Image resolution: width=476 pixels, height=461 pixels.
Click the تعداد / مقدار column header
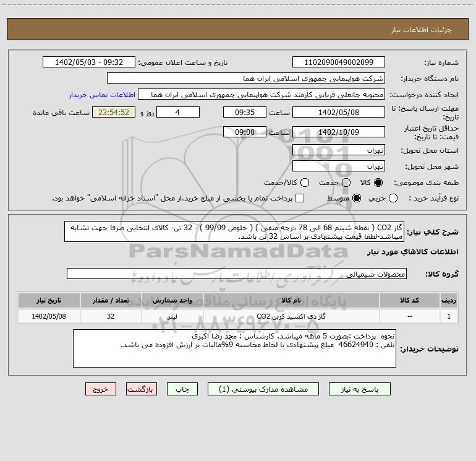pos(111,300)
